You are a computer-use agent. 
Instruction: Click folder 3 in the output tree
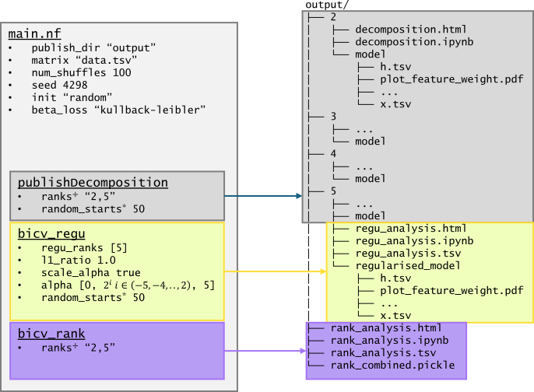(x=333, y=117)
